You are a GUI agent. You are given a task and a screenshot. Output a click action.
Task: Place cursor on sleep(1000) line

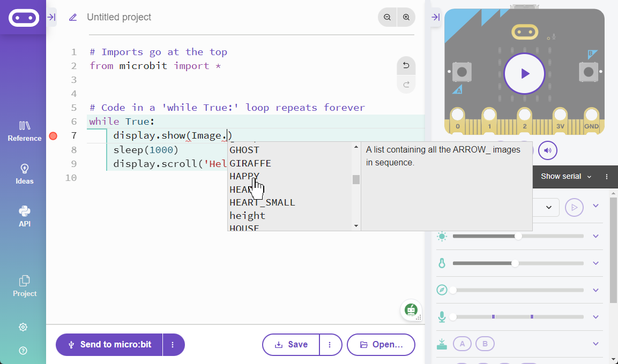click(146, 150)
